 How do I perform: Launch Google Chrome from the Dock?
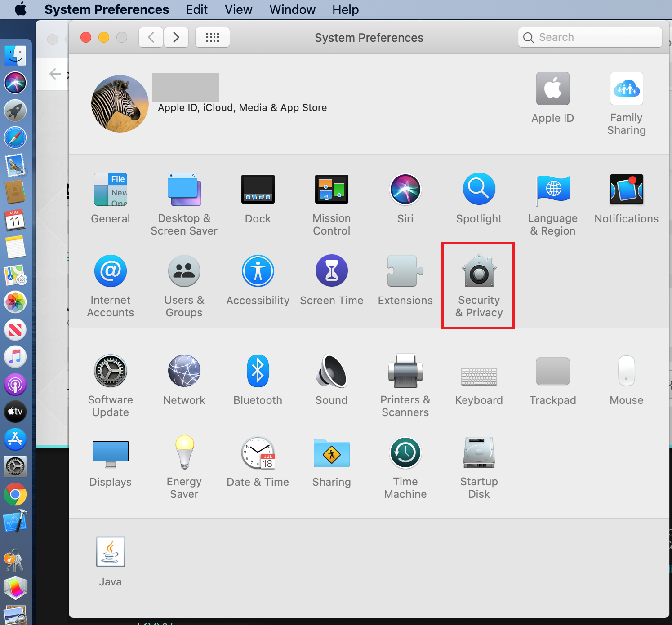[x=15, y=494]
